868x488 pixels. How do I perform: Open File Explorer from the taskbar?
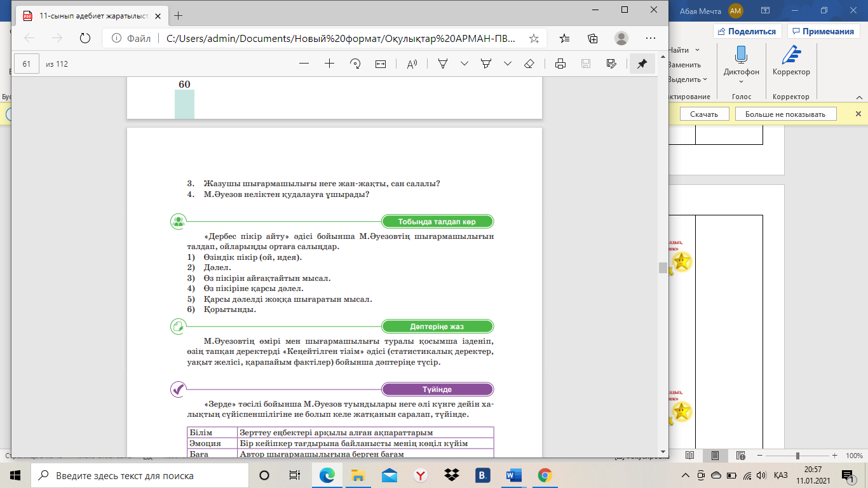(358, 475)
